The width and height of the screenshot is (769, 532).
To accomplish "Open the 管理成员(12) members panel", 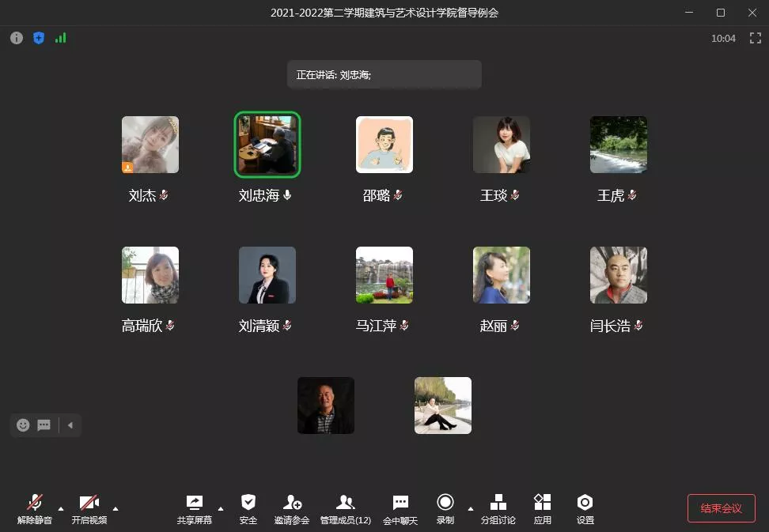I will [345, 508].
